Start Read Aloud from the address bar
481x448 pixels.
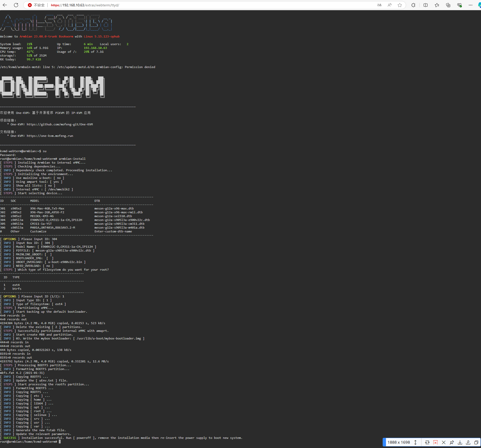pyautogui.click(x=390, y=5)
